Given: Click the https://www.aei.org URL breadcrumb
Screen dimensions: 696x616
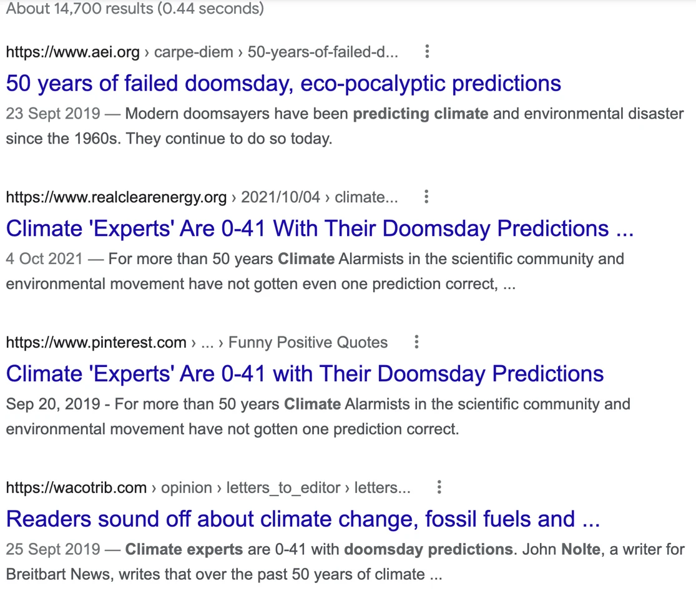Looking at the screenshot, I should click(73, 52).
